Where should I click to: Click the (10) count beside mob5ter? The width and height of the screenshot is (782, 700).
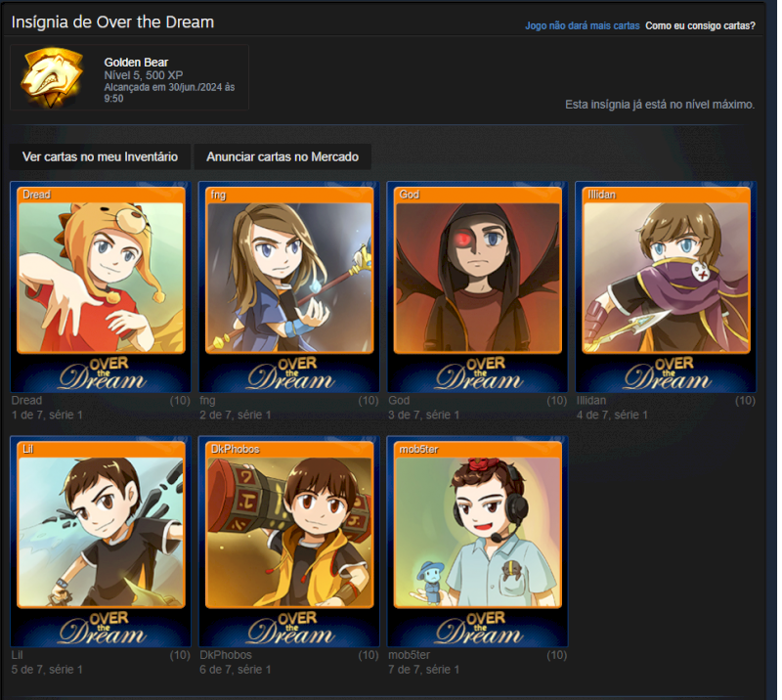point(556,655)
